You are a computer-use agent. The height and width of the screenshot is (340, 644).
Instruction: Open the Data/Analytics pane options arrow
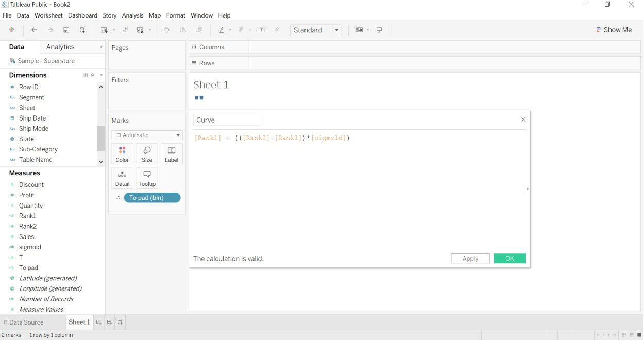pos(101,47)
